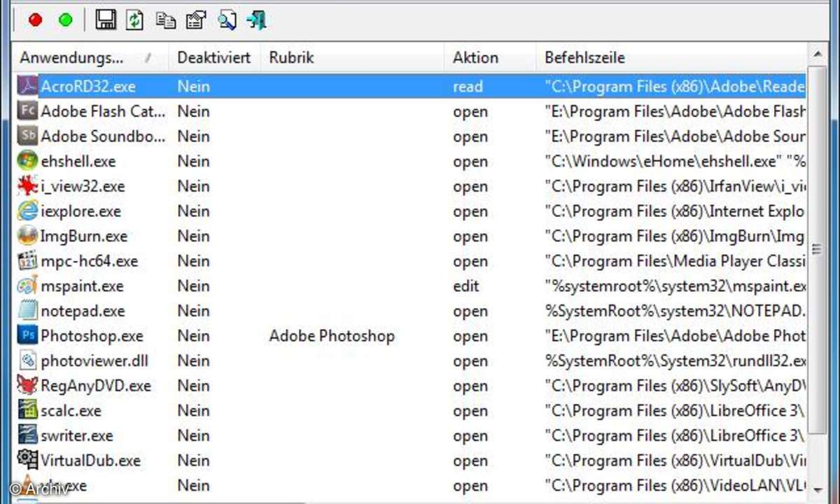Click the magnifier find icon in toolbar

(227, 20)
